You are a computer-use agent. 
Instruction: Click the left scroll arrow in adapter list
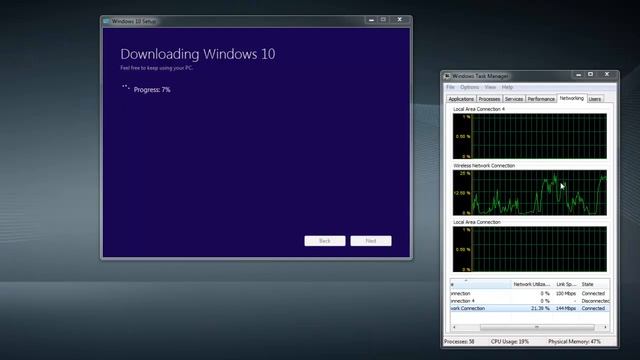(x=454, y=327)
